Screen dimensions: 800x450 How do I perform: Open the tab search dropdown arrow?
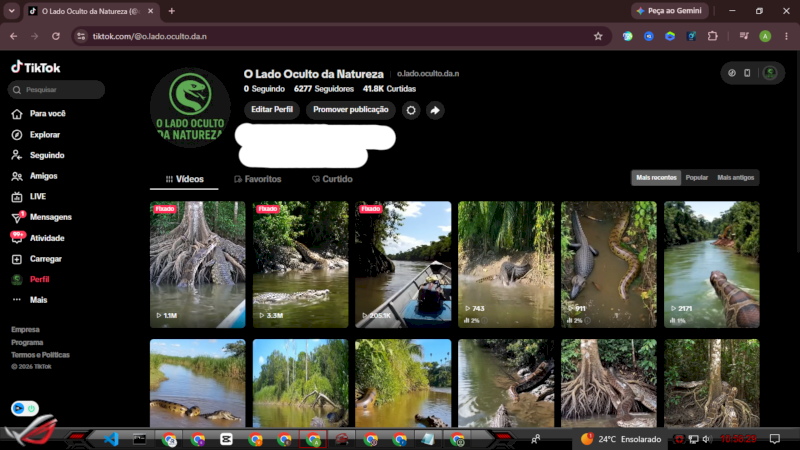[11, 11]
